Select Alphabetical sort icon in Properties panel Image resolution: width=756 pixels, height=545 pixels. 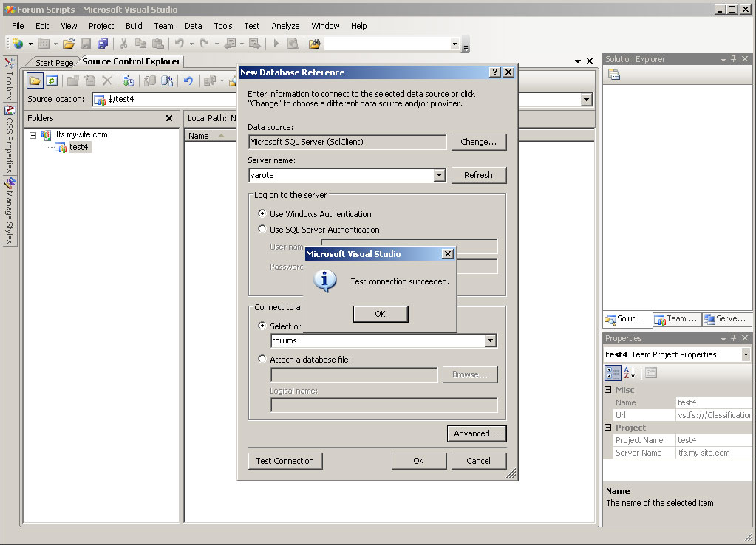coord(629,372)
